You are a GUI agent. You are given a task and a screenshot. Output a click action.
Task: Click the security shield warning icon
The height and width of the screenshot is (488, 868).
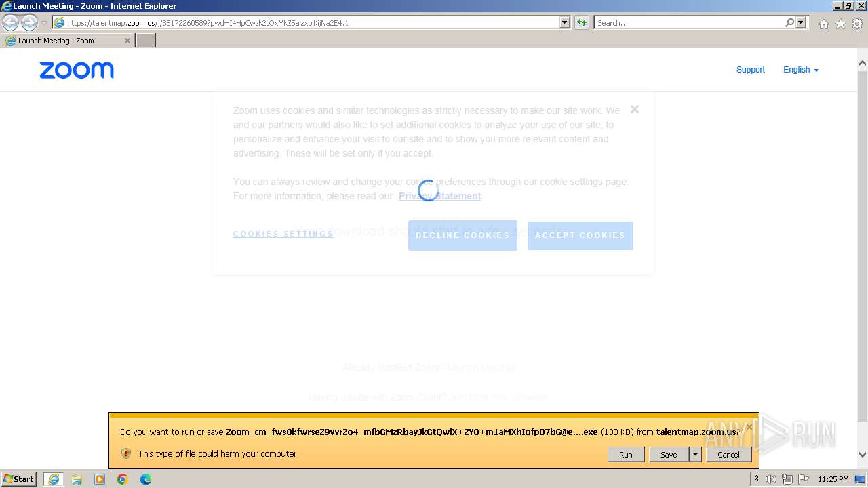126,453
